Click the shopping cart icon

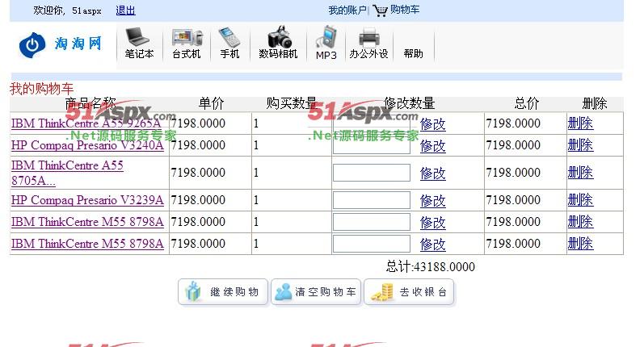pos(380,10)
